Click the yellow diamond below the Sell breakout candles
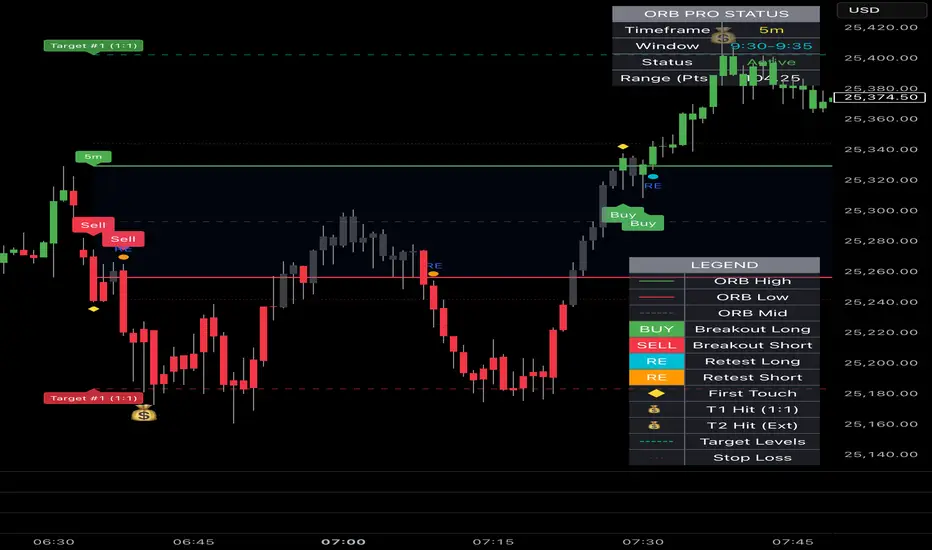932x550 pixels. point(93,309)
